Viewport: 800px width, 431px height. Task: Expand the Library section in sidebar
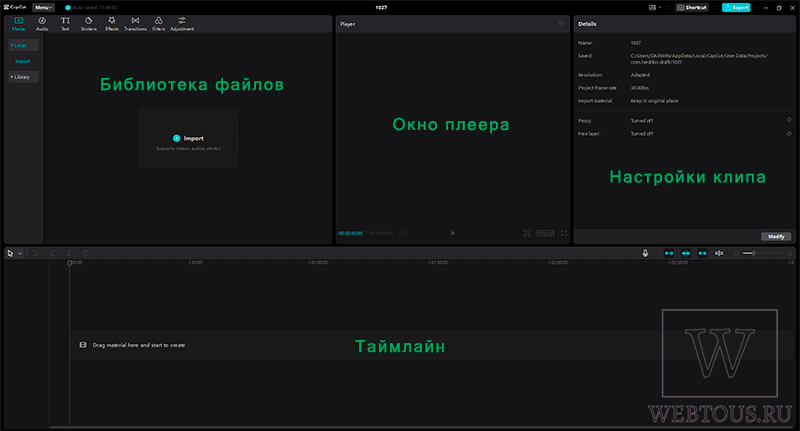coord(23,77)
